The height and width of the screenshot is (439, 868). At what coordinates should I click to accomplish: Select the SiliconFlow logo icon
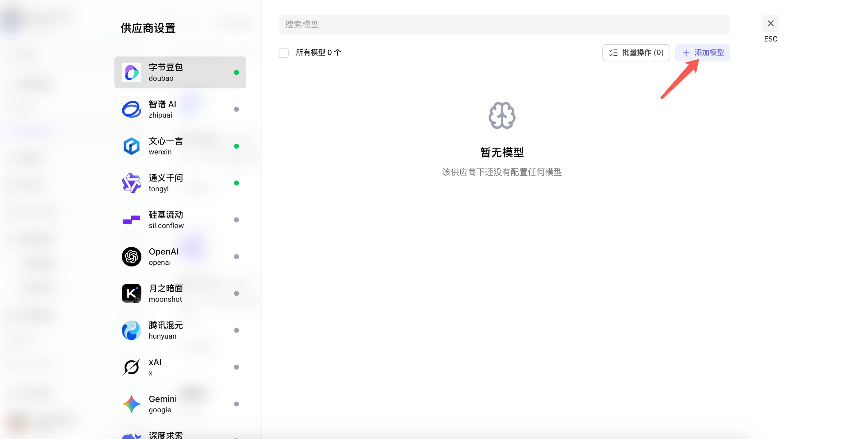[x=131, y=220]
